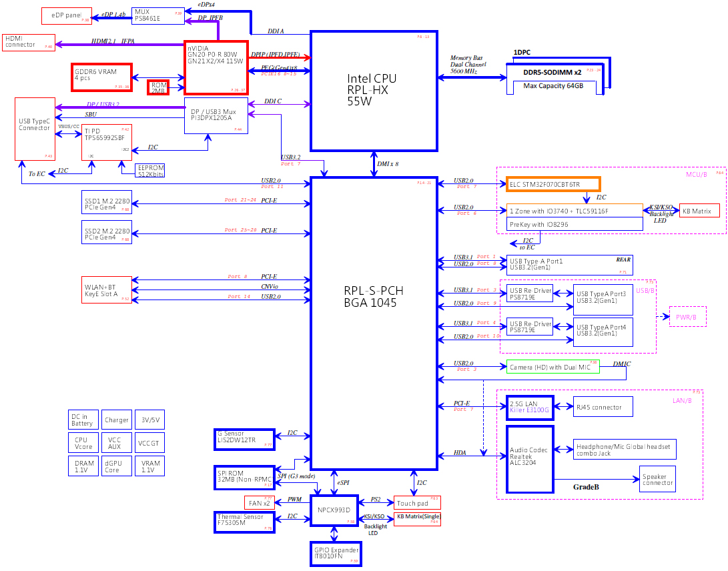This screenshot has width=728, height=571.
Task: Select the Charger power block
Action: tap(116, 420)
